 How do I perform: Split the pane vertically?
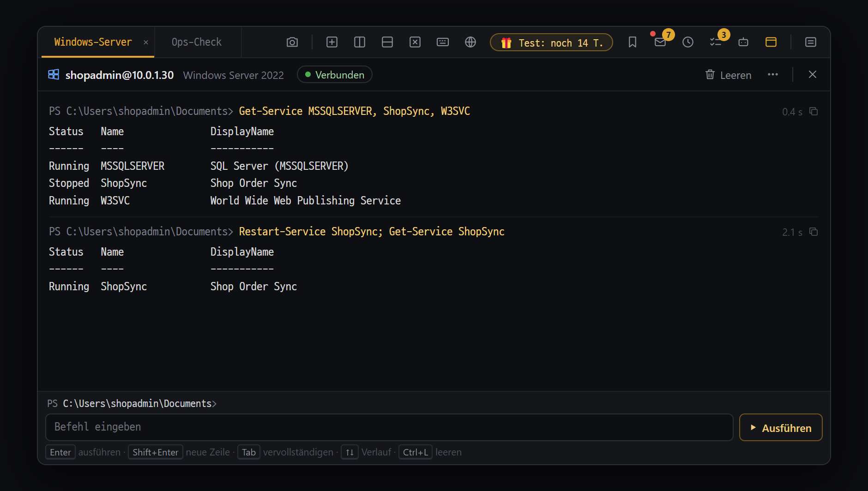(360, 42)
